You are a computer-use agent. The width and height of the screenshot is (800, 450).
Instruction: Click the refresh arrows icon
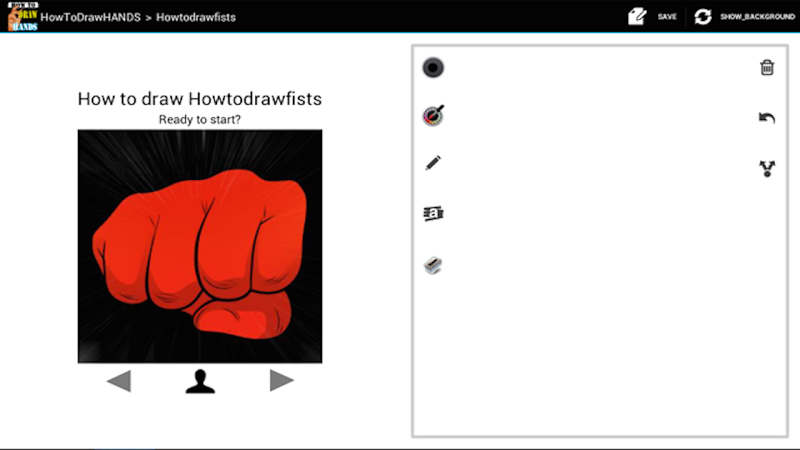[x=703, y=16]
